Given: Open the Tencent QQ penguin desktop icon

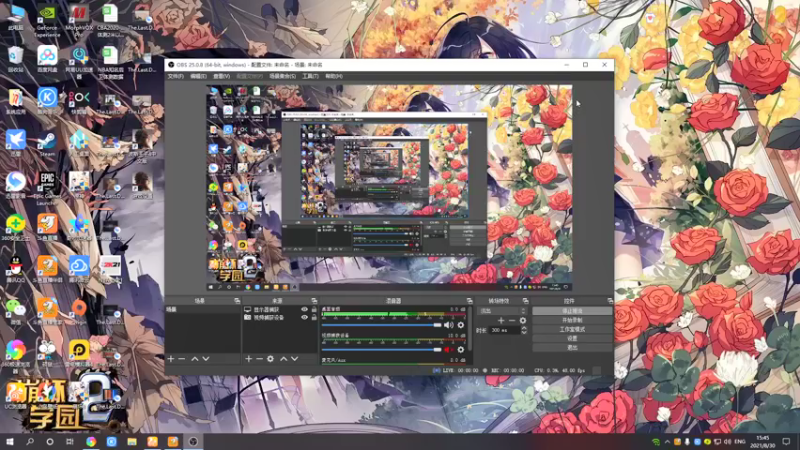Looking at the screenshot, I should coord(16,269).
